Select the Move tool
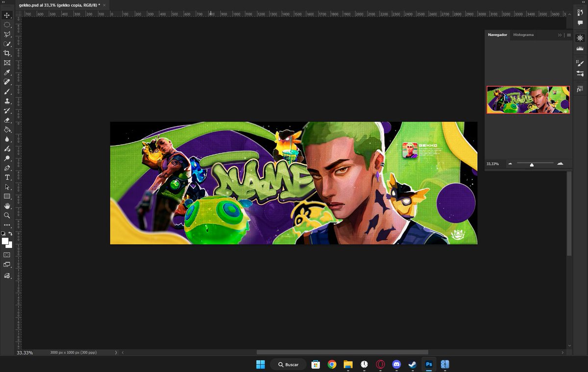Viewport: 588px width, 372px height. pos(7,15)
